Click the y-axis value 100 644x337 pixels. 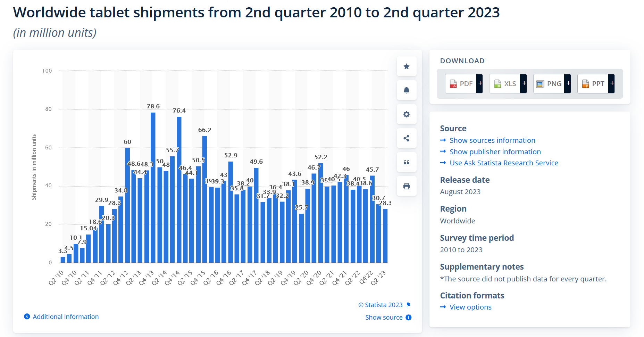[47, 71]
